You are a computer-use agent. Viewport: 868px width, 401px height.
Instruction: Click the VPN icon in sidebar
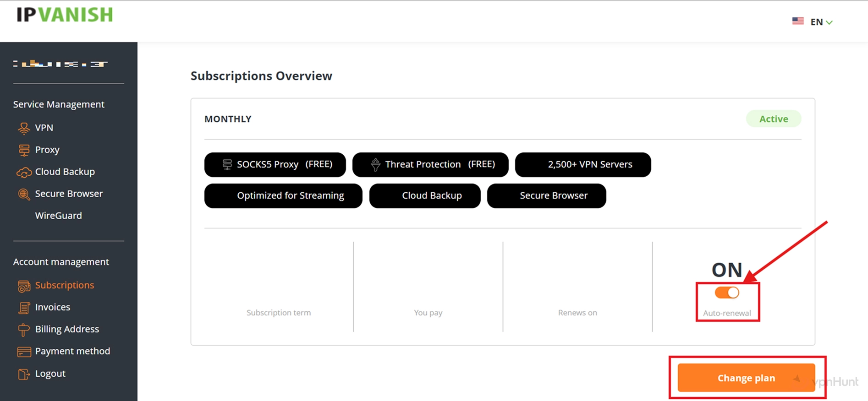24,128
